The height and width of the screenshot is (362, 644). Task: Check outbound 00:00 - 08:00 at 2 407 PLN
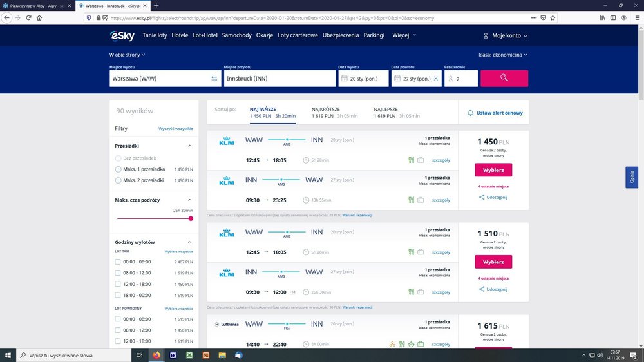click(x=118, y=262)
